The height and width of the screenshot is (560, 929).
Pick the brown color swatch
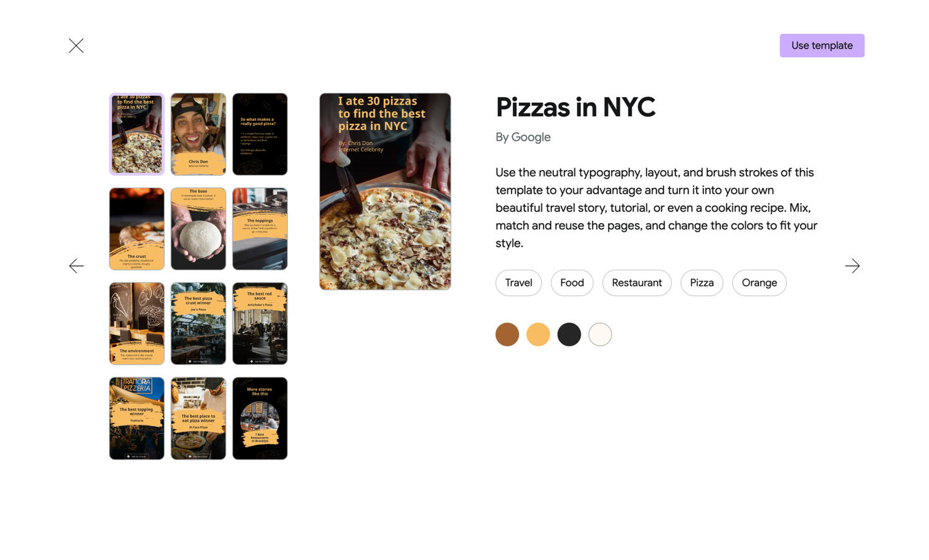pos(507,335)
